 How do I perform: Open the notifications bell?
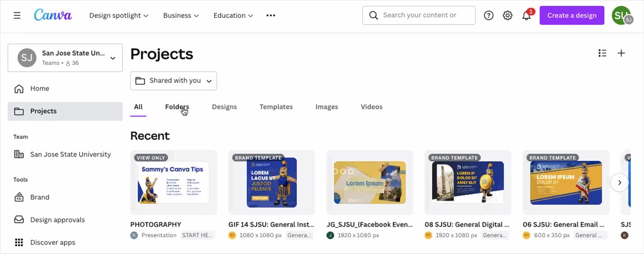point(526,16)
